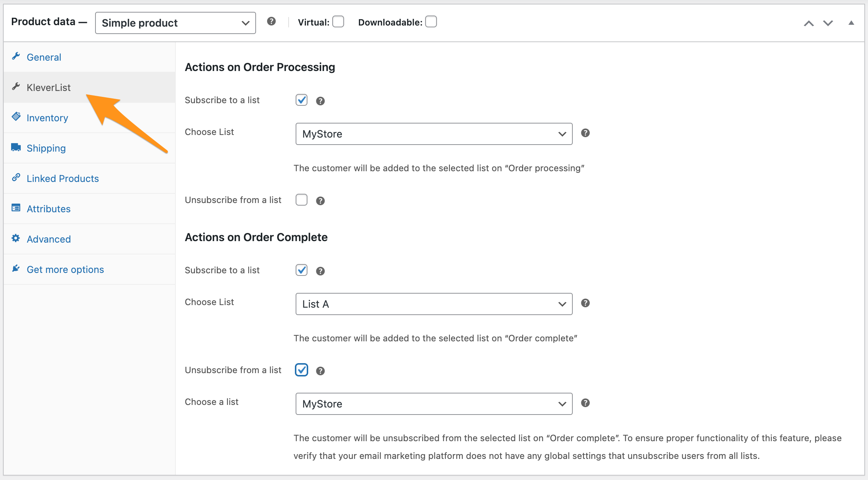Click help icon beside the Choose a list dropdown
This screenshot has width=868, height=480.
point(585,403)
